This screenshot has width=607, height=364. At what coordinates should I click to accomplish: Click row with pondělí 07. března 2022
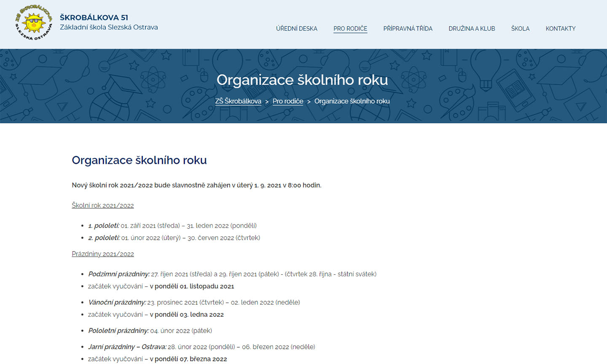[158, 359]
